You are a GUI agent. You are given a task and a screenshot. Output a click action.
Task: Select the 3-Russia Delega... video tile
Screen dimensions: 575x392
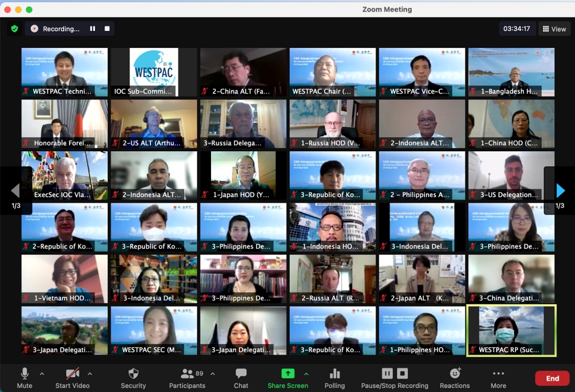(244, 124)
